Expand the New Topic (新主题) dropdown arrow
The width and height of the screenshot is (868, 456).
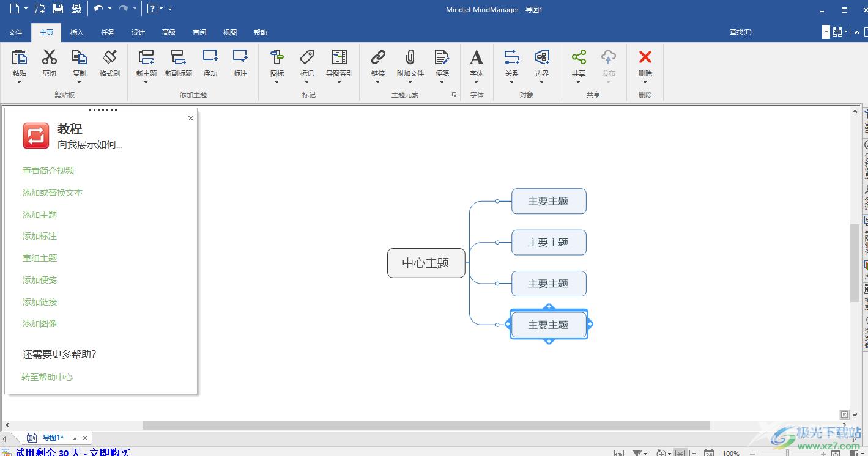(146, 82)
